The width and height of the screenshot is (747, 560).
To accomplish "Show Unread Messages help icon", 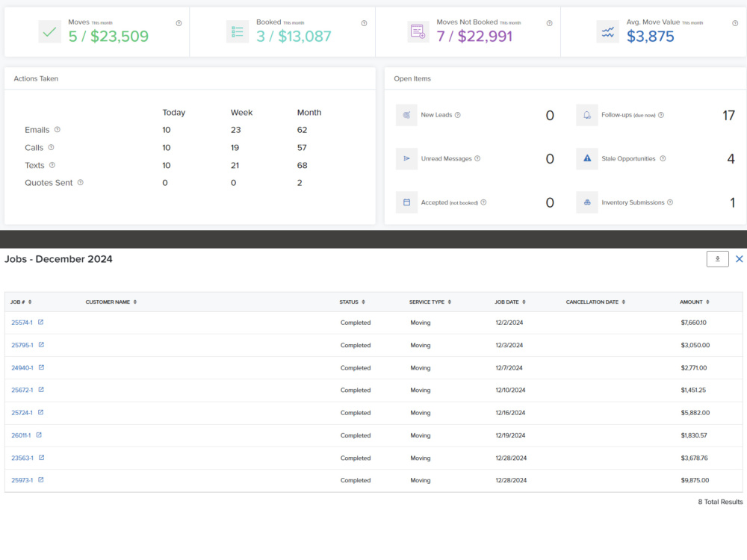I will [x=477, y=158].
